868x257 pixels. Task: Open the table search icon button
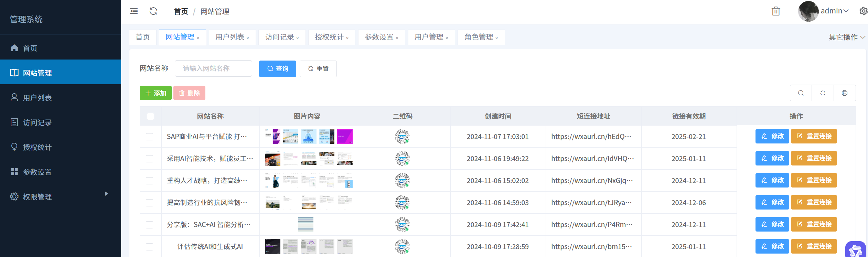(801, 93)
